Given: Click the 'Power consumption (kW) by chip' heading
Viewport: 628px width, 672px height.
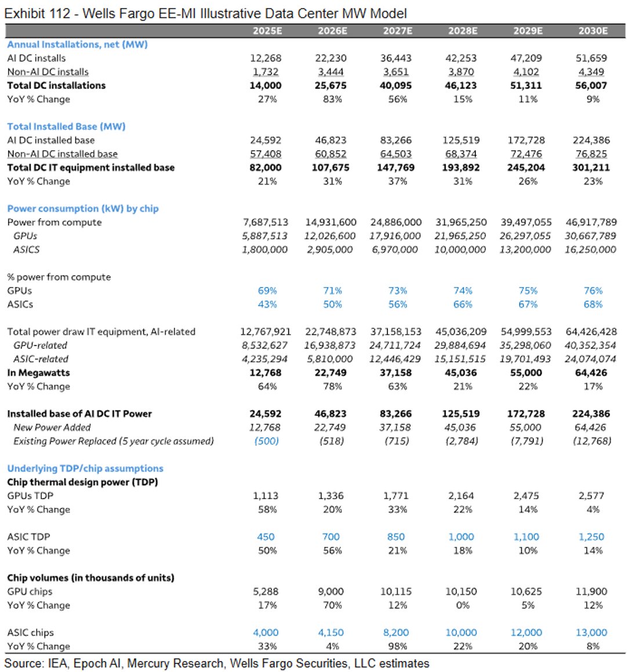Looking at the screenshot, I should (83, 209).
